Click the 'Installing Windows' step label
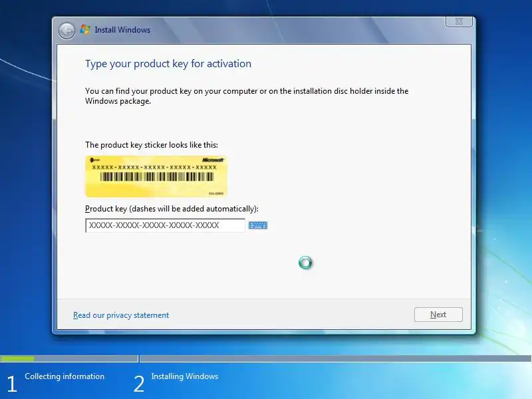Viewport: 532px width, 399px height. click(x=185, y=376)
